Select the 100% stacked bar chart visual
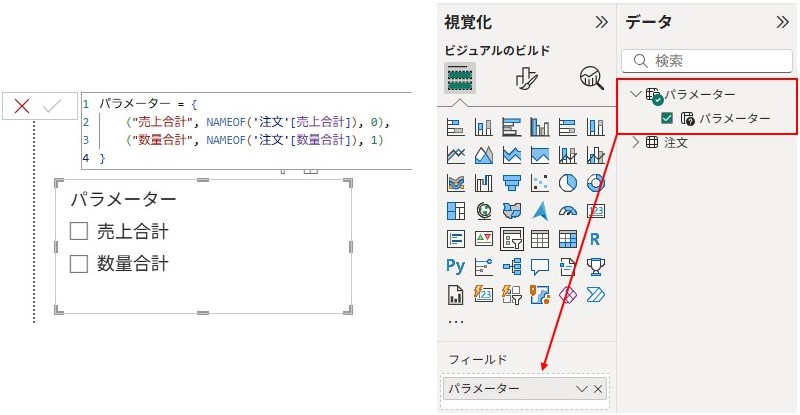Viewport: 800px width, 415px height. tap(568, 127)
